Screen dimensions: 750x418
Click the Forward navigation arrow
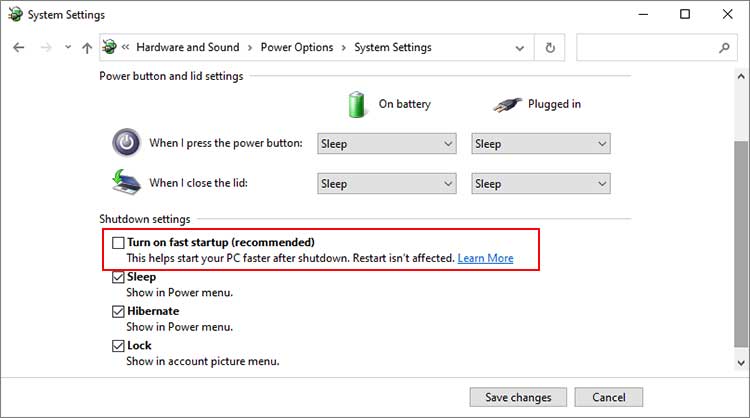pos(44,47)
